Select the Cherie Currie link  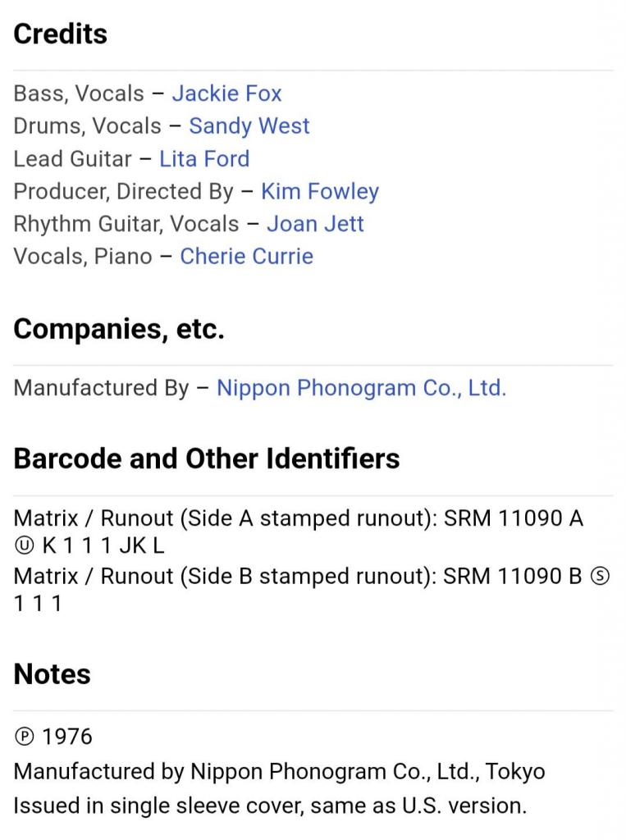pos(246,256)
